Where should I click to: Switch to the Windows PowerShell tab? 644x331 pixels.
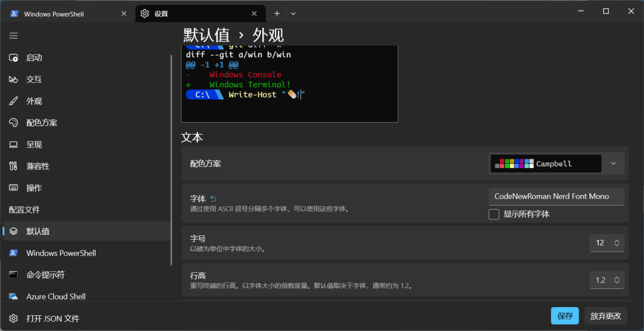click(x=68, y=14)
